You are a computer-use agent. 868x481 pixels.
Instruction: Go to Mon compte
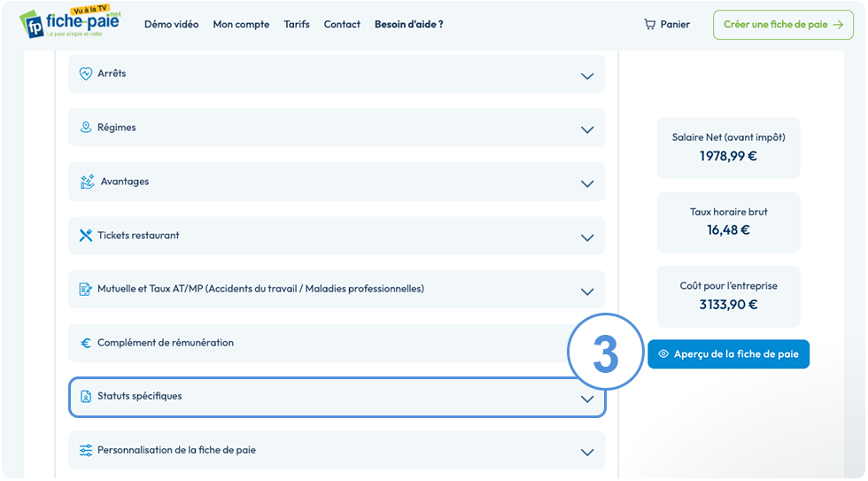[x=241, y=24]
